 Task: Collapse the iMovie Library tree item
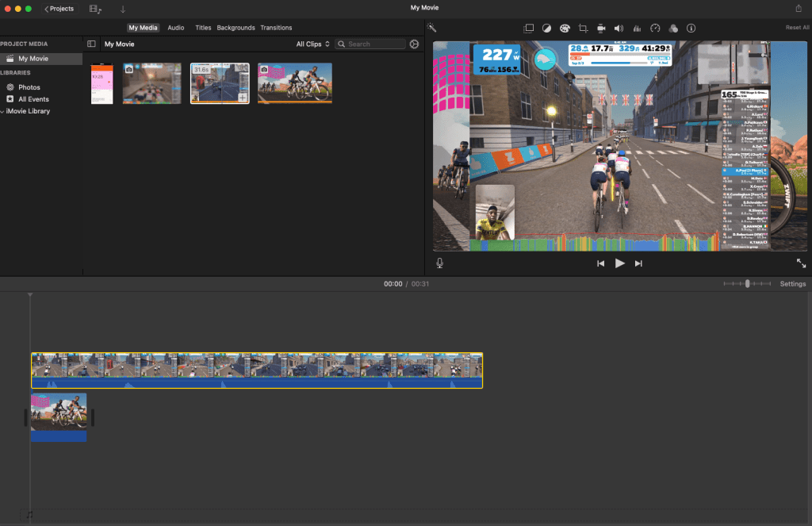click(3, 111)
